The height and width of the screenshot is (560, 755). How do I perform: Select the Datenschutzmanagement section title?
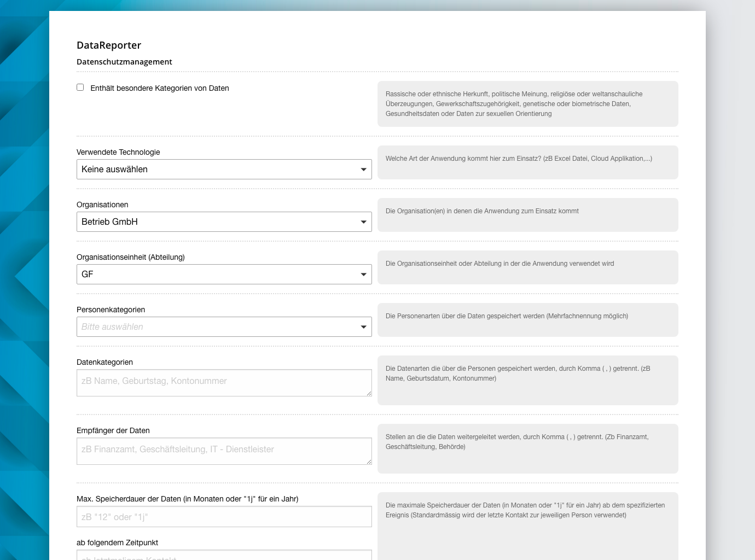click(124, 62)
